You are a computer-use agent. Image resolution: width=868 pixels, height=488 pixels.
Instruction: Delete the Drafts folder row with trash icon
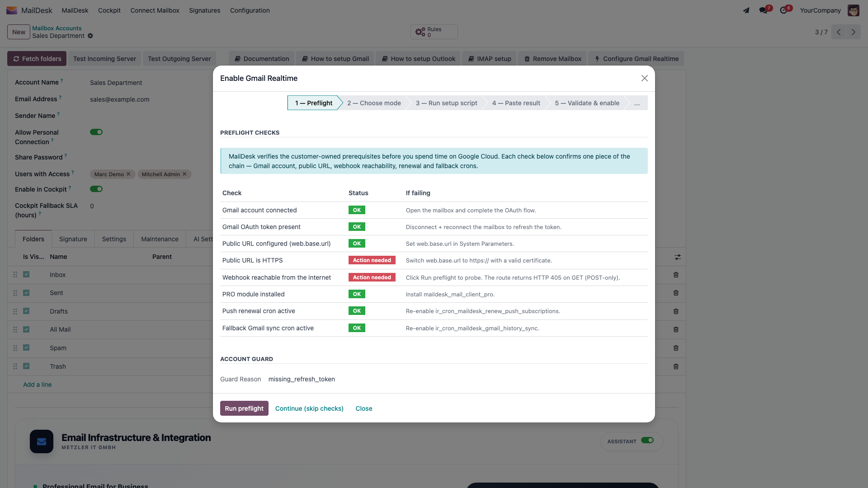[x=676, y=311]
